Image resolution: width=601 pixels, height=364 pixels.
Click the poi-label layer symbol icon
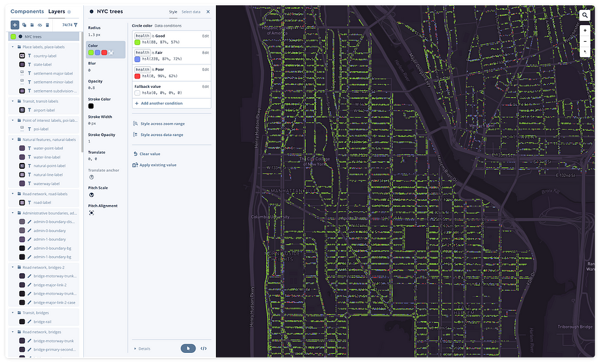tap(22, 129)
